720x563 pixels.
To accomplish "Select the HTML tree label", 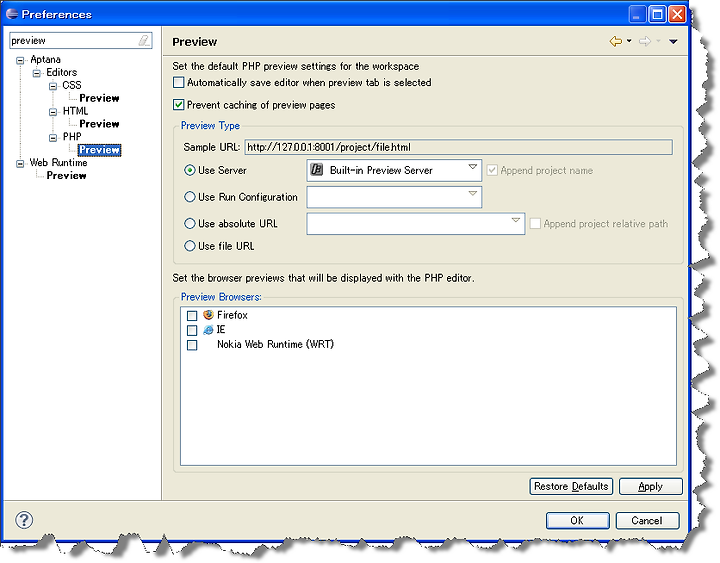I will click(x=75, y=111).
